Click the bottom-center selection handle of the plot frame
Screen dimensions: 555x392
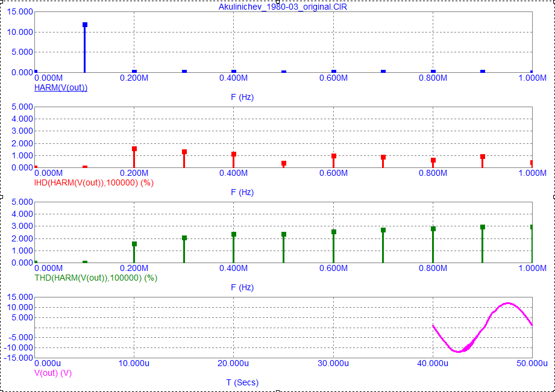click(x=278, y=391)
